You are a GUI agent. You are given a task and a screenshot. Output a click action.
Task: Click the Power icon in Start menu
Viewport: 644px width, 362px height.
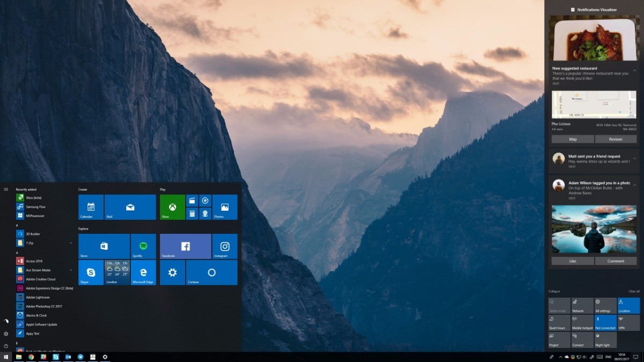click(x=6, y=346)
